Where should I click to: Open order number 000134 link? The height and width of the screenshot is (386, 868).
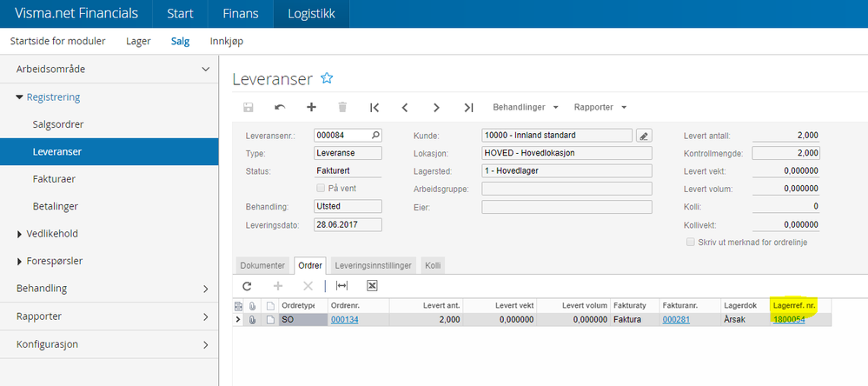[x=345, y=320]
